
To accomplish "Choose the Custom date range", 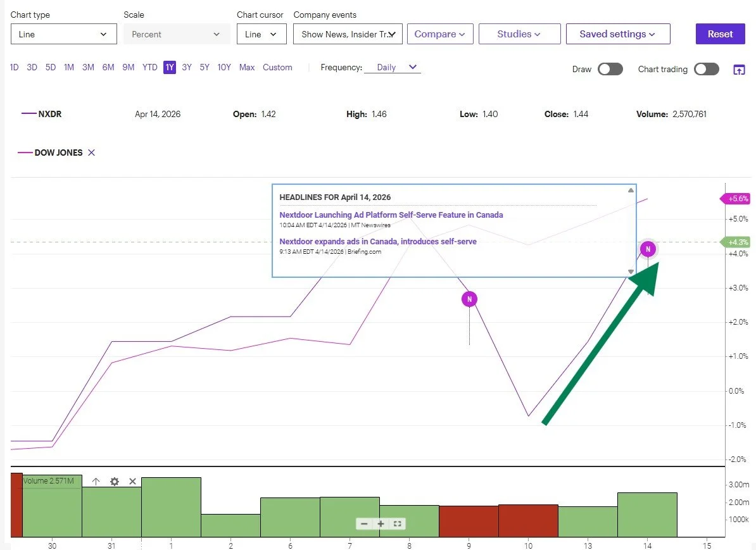I will pyautogui.click(x=277, y=68).
